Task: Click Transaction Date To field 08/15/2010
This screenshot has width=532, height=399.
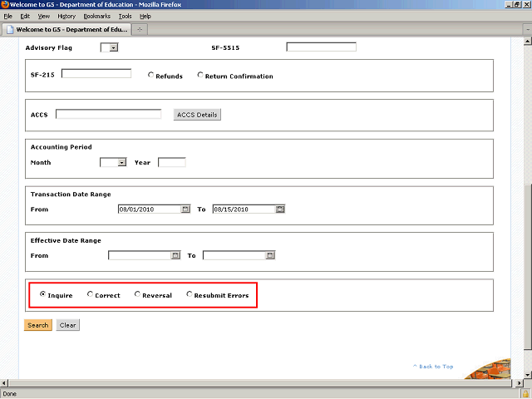Action: click(x=244, y=209)
